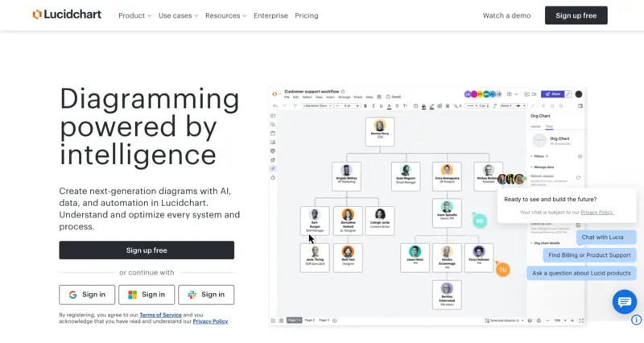
Task: Sign in with Slack
Action: 206,295
